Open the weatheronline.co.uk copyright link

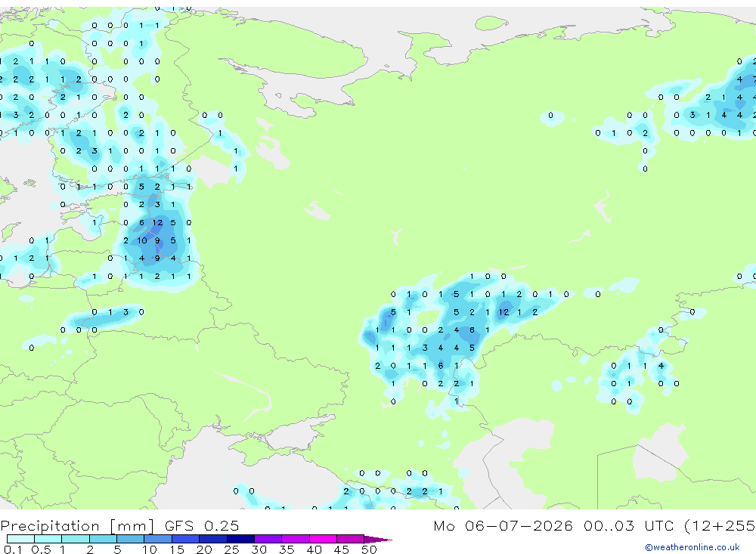[x=692, y=547]
